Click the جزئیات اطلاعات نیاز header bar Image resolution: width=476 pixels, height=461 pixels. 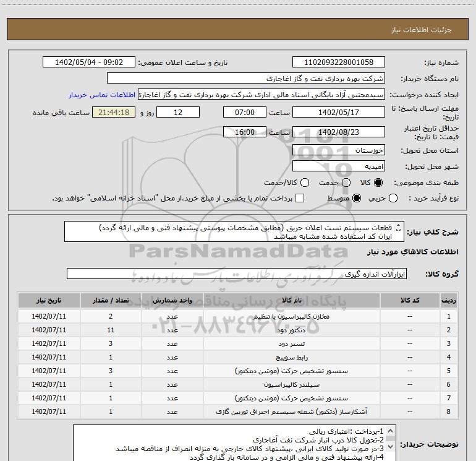[x=237, y=29]
